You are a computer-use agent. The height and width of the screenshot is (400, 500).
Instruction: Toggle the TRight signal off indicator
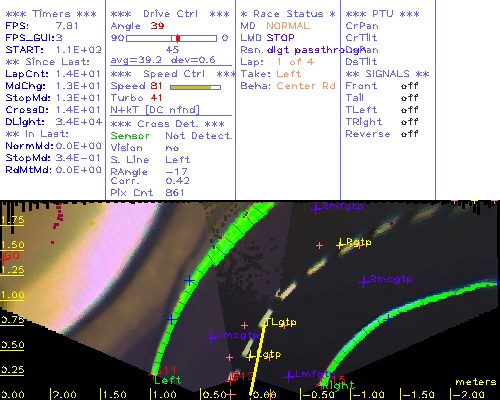point(409,122)
